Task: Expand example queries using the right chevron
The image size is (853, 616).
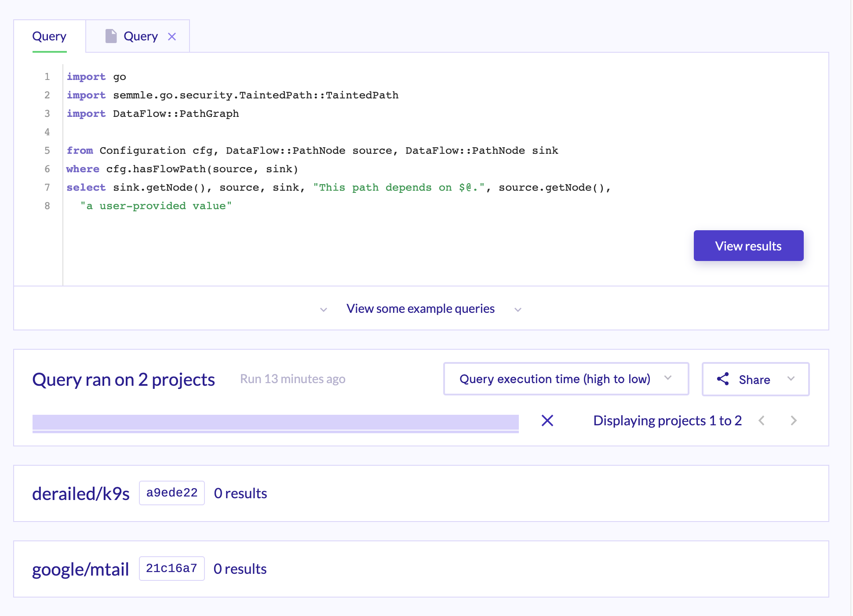Action: [x=518, y=309]
